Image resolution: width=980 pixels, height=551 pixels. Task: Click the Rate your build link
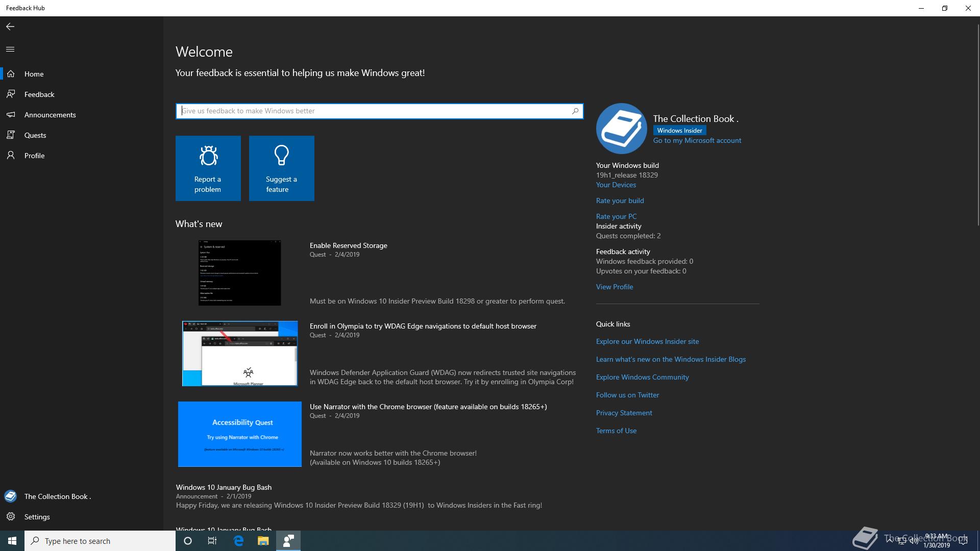[x=620, y=201]
